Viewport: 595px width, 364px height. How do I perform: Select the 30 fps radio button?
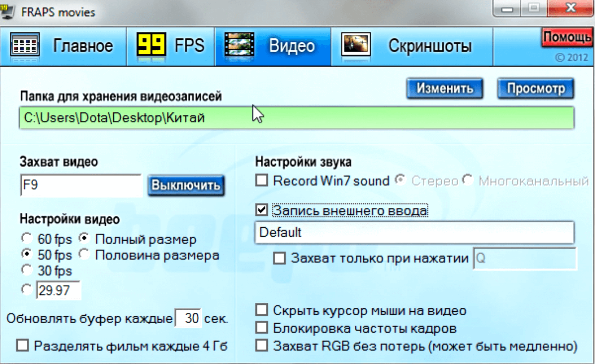click(26, 270)
